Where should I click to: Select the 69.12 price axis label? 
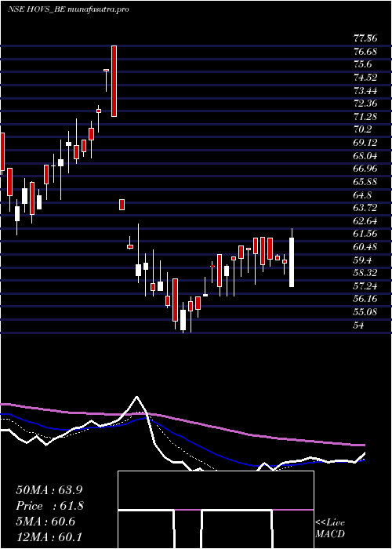click(367, 143)
